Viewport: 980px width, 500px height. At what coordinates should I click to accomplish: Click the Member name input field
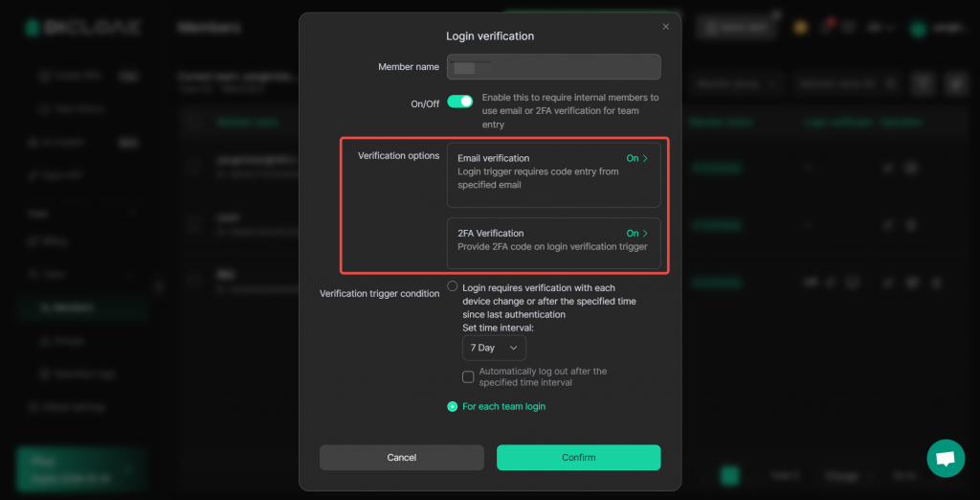point(554,67)
